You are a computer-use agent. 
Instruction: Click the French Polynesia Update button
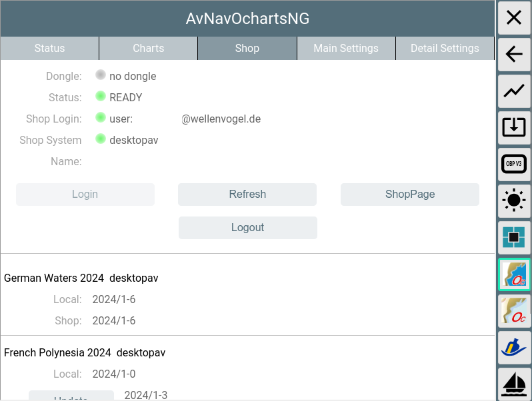71,396
